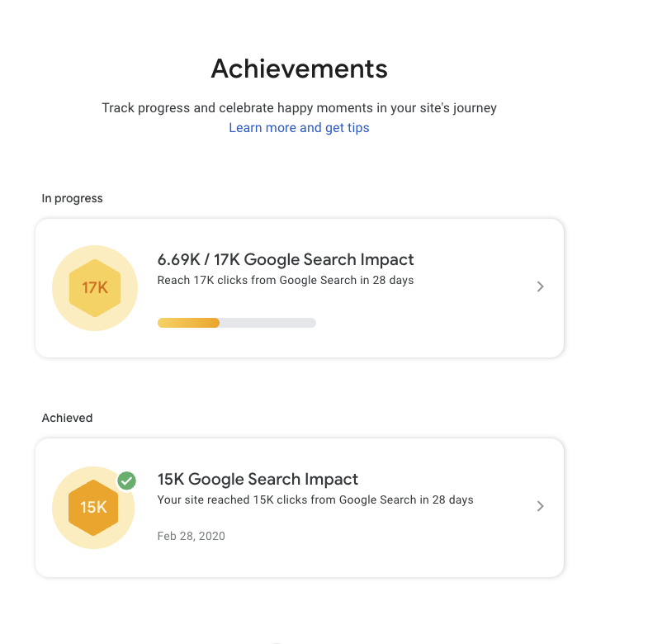The height and width of the screenshot is (644, 648).
Task: Open Learn more and get tips link
Action: click(x=299, y=128)
